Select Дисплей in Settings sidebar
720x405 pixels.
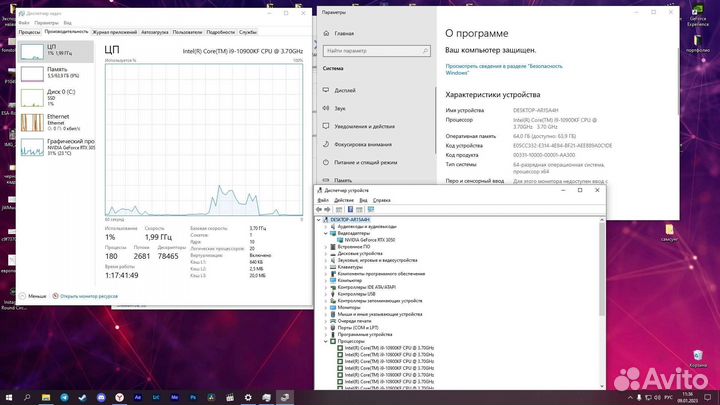tap(344, 90)
